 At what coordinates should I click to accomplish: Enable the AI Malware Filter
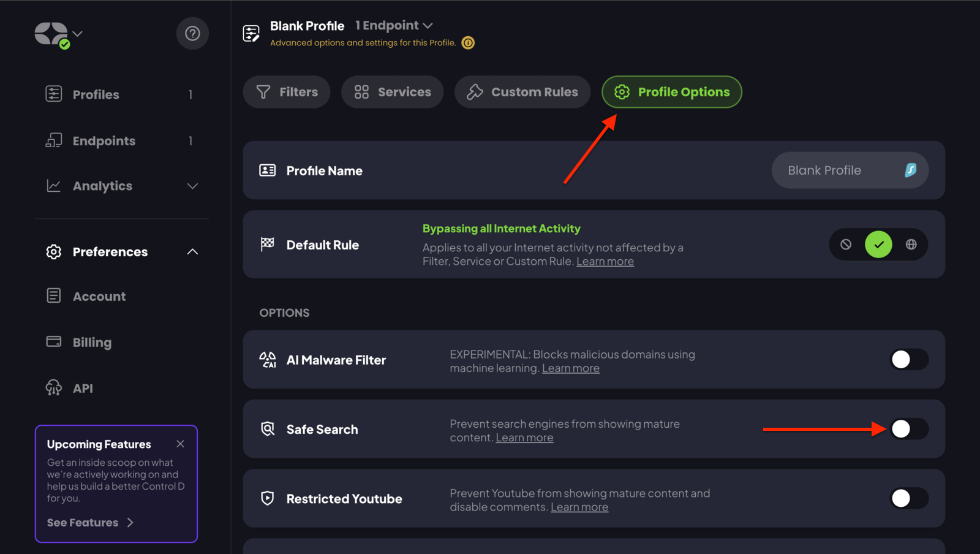[x=908, y=360]
